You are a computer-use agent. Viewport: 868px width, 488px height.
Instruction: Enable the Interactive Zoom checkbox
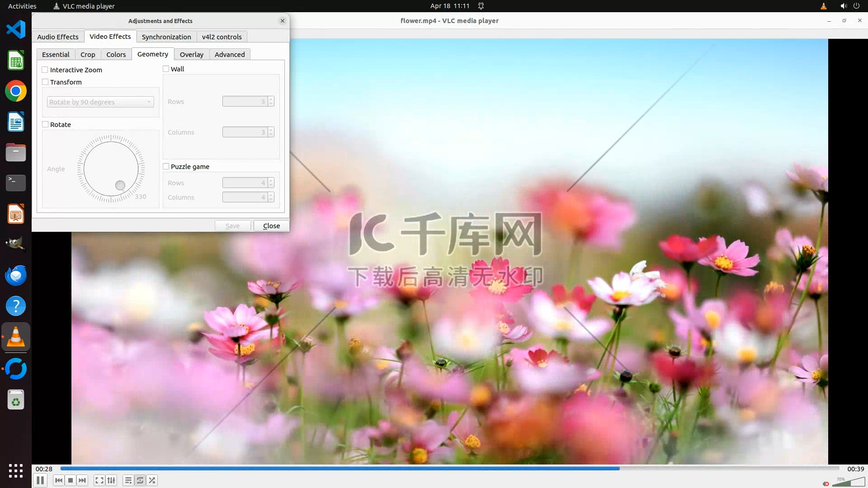(45, 70)
